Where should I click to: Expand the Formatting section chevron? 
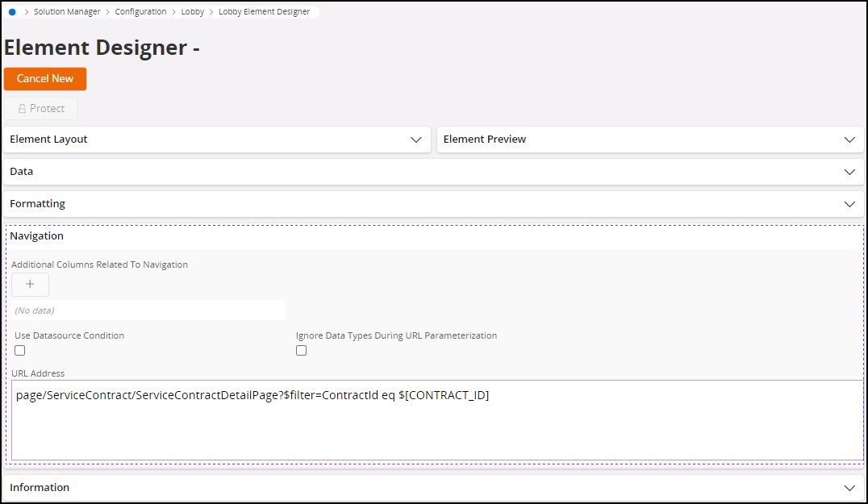point(849,204)
